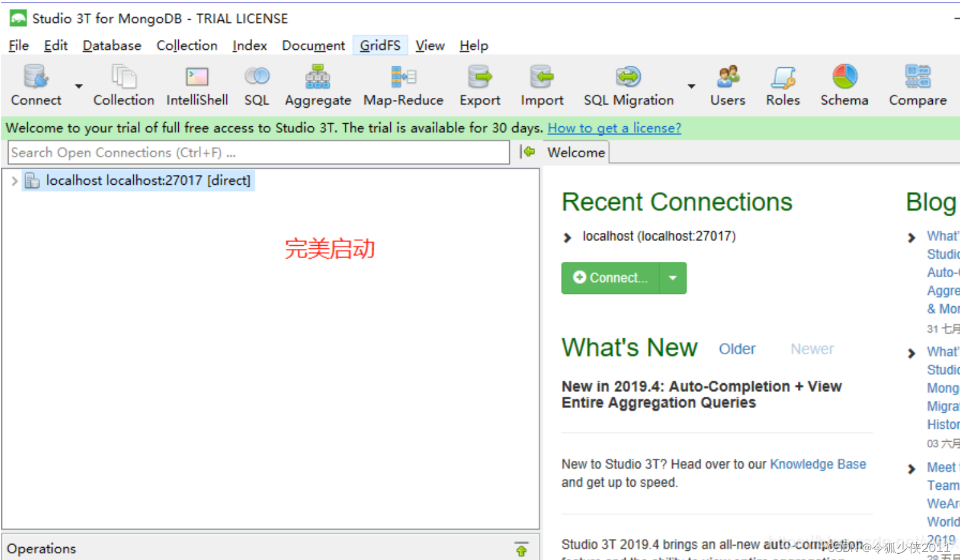Expand the Meet Team blog post chevron
The image size is (960, 560).
click(x=911, y=469)
